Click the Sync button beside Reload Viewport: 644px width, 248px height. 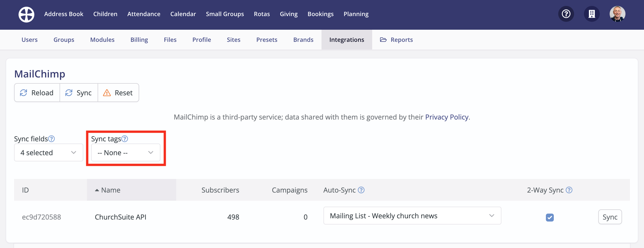click(x=79, y=93)
